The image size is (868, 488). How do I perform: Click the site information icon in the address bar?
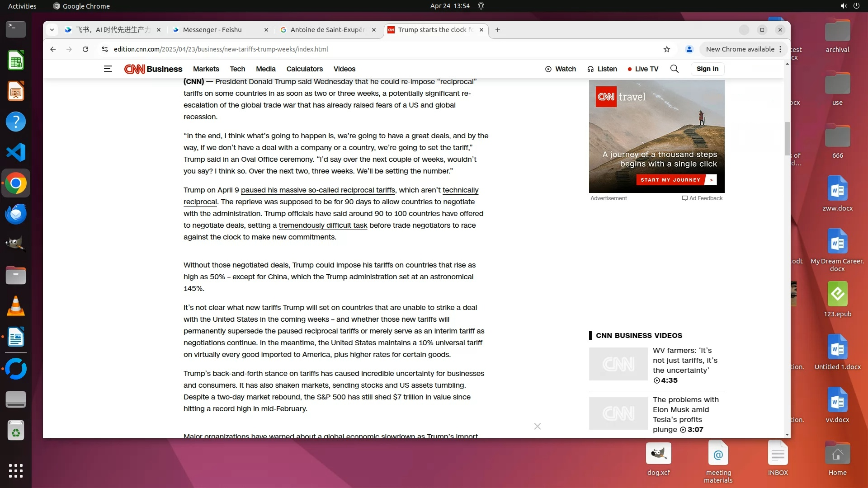(x=104, y=49)
